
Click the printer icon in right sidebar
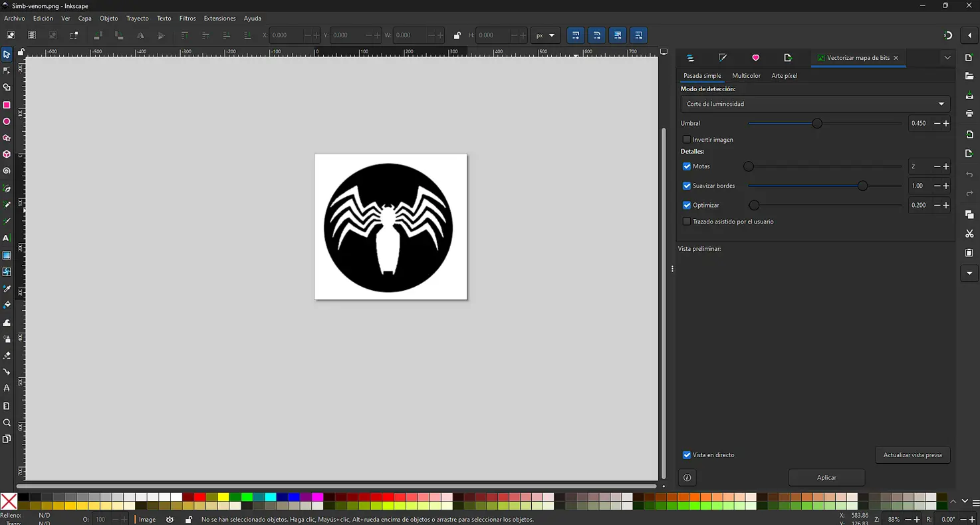[969, 114]
